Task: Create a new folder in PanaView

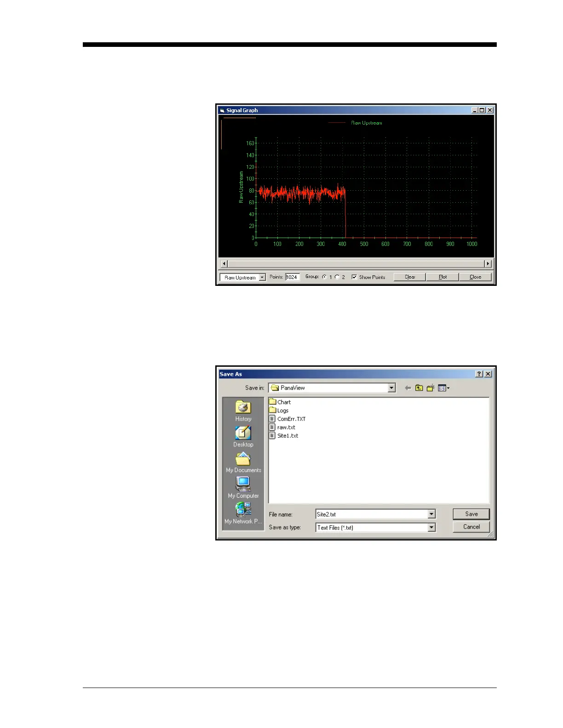Action: click(431, 388)
